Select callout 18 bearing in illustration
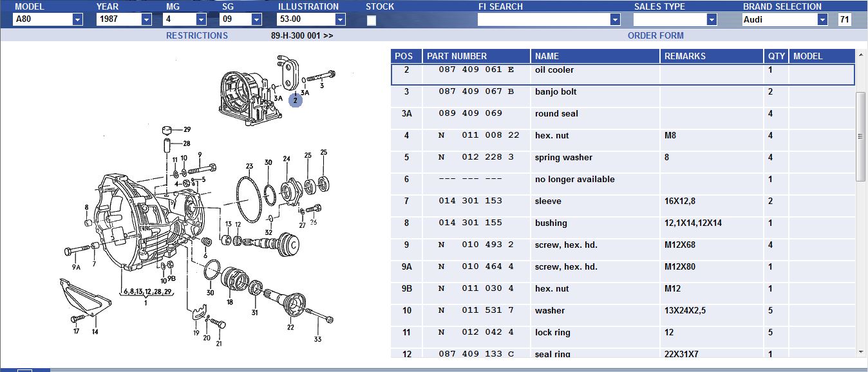 tap(230, 301)
